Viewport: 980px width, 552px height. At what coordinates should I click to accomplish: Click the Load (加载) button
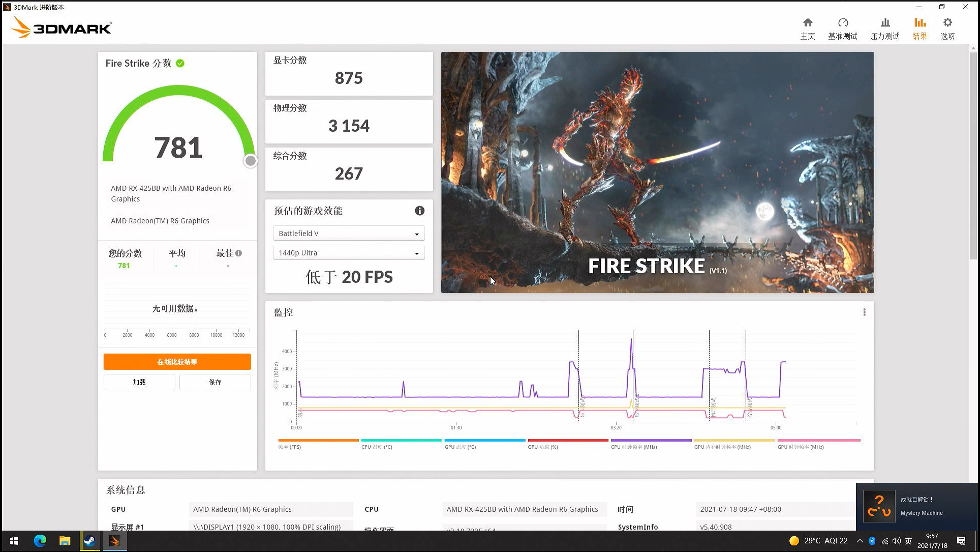[x=139, y=382]
